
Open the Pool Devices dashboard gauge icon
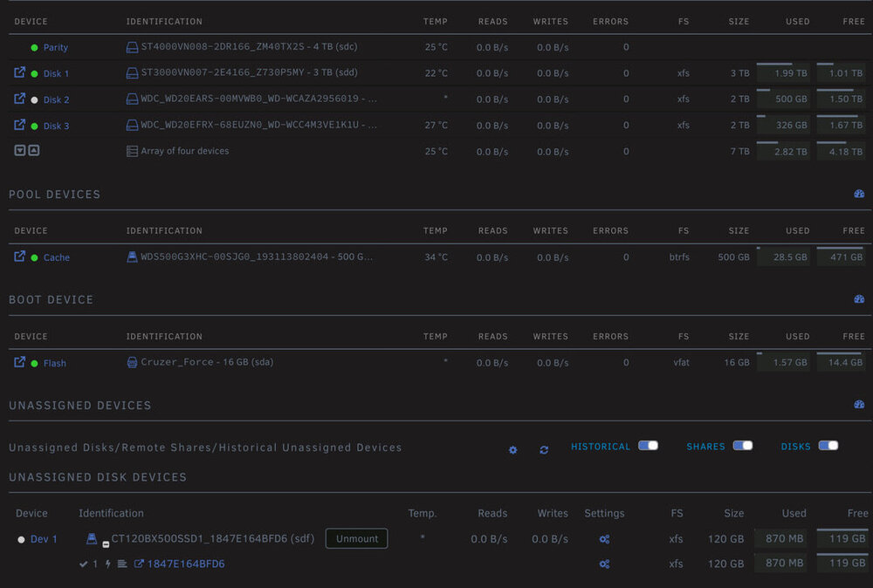[859, 194]
